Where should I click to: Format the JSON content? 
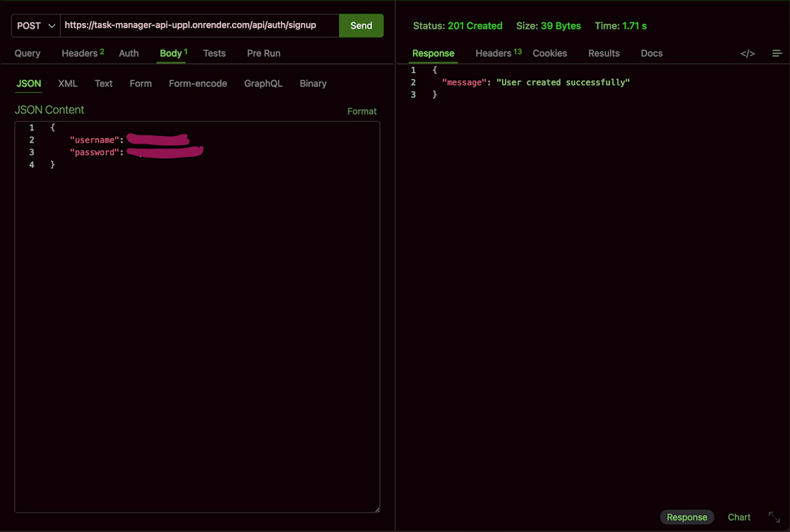point(362,111)
